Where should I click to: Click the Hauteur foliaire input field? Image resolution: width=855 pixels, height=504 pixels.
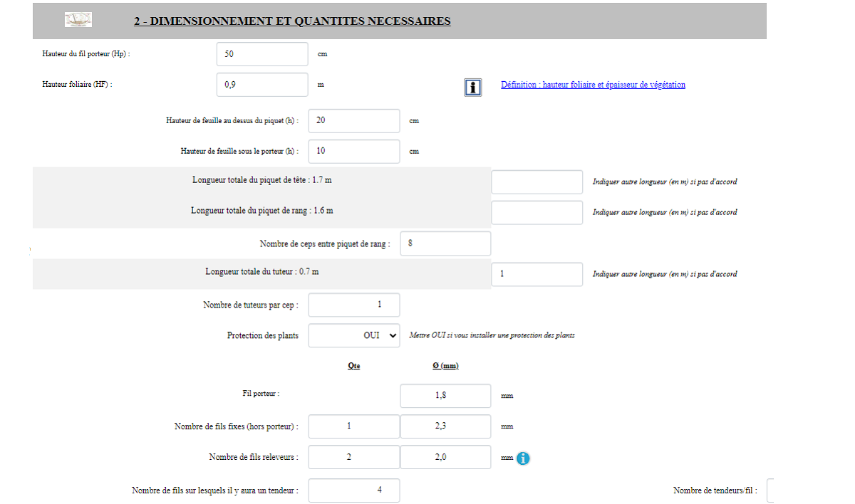262,85
